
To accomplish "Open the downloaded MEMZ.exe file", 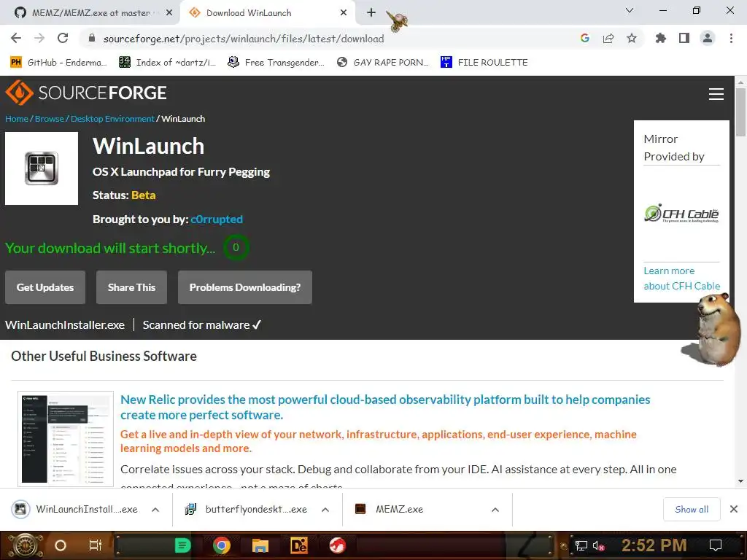I will tap(390, 509).
